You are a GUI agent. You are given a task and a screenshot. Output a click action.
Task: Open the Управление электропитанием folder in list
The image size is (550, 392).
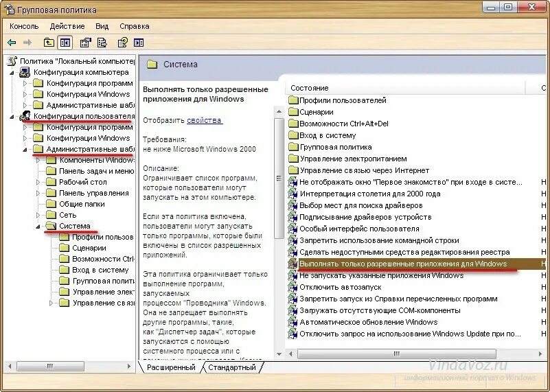point(353,159)
